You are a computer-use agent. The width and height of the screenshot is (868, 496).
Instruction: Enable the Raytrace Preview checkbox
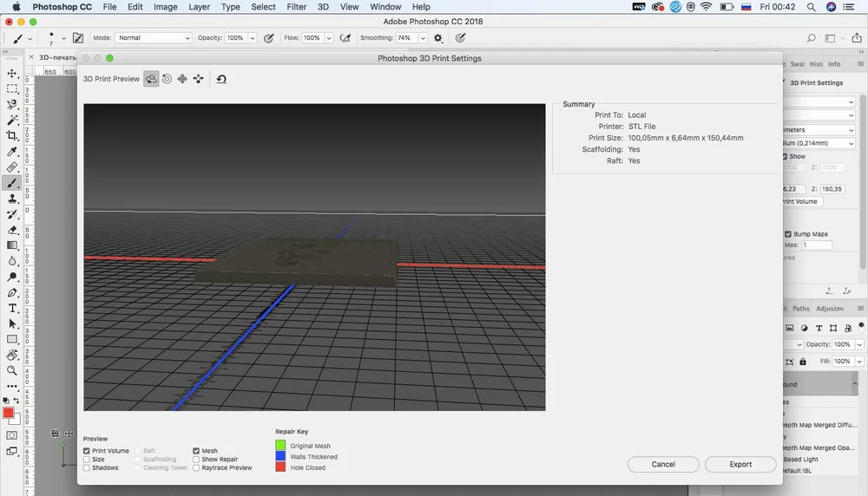tap(196, 467)
